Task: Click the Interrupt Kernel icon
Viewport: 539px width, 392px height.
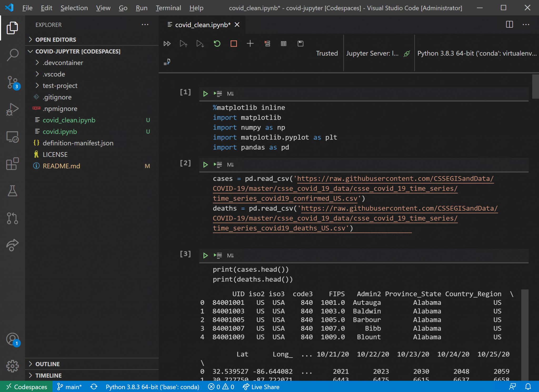Action: click(x=234, y=43)
